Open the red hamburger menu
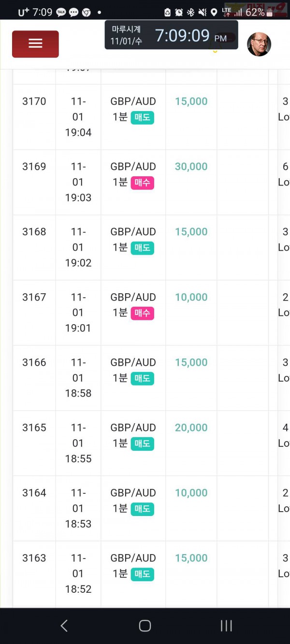Viewport: 290px width, 644px height. coord(35,44)
